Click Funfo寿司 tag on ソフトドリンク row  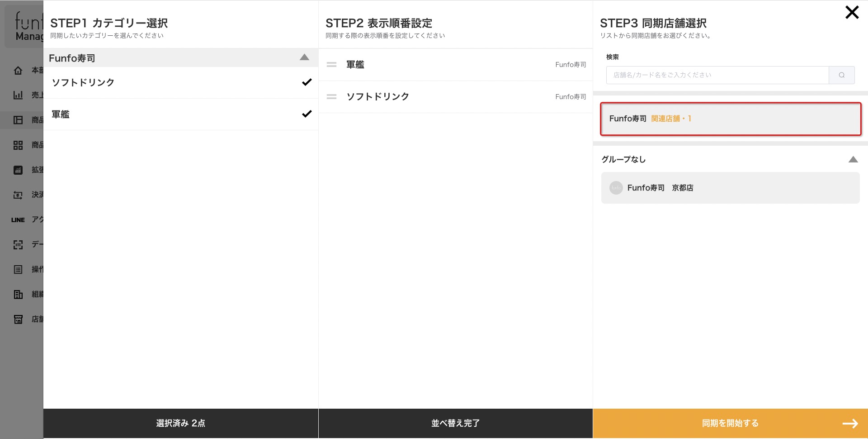tap(571, 97)
